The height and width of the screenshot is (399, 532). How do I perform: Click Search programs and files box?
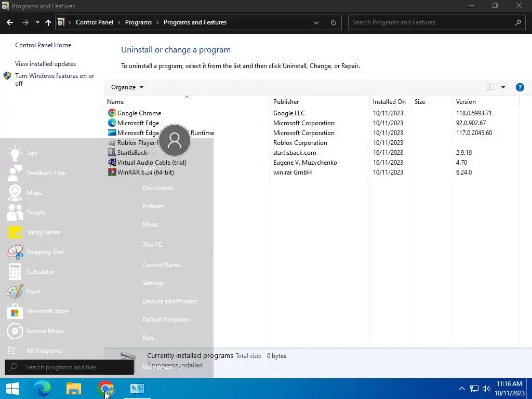click(x=69, y=367)
